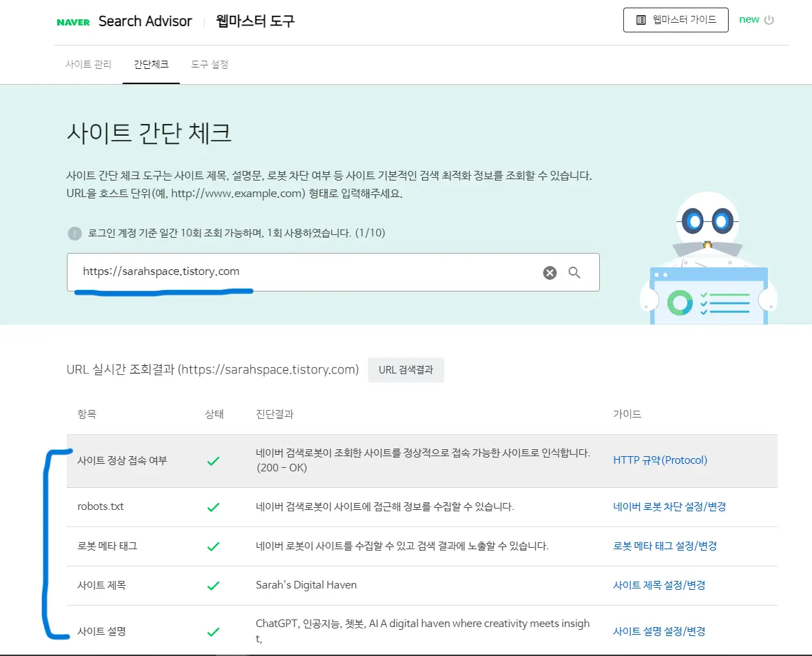The width and height of the screenshot is (812, 656).
Task: Click the 상태 column header
Action: 214,414
